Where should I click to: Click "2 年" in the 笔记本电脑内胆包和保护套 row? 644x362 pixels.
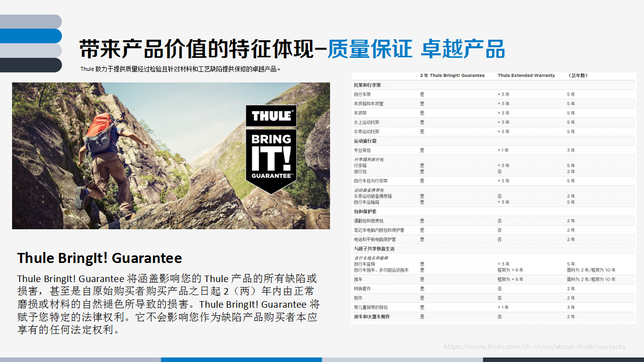pyautogui.click(x=571, y=230)
